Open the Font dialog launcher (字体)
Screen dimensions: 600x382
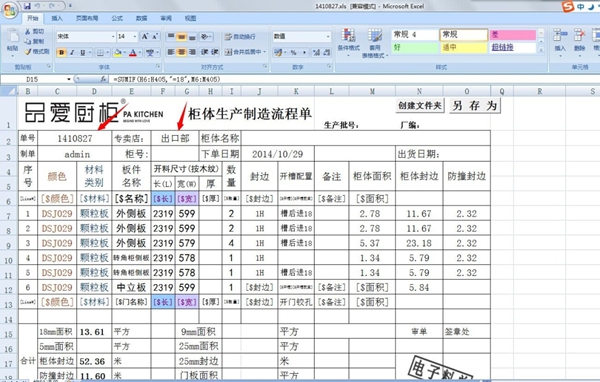click(158, 67)
